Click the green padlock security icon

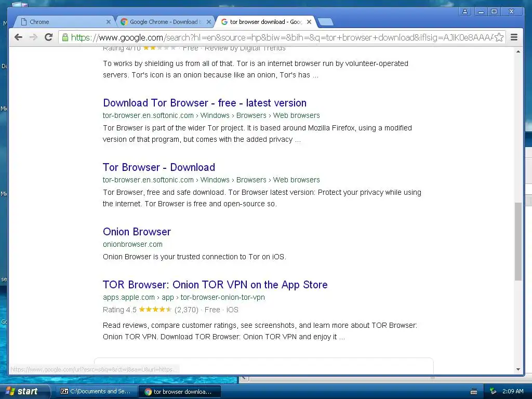coord(65,37)
